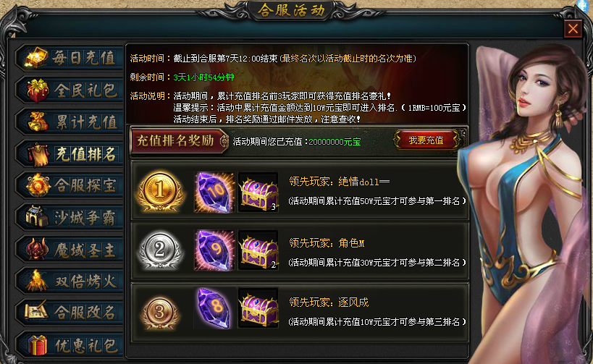Click the level 10 purple gem reward
Screen dimensions: 593x364
(214, 192)
